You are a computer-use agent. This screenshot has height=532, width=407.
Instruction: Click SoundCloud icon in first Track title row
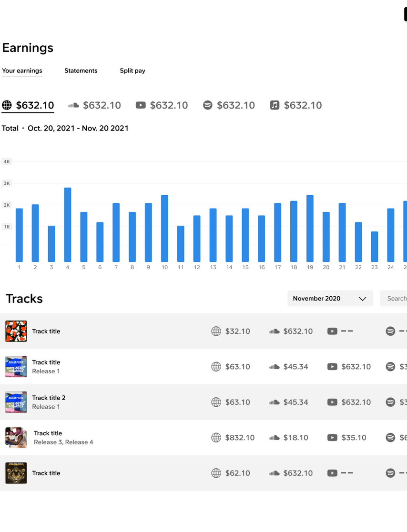pos(274,331)
